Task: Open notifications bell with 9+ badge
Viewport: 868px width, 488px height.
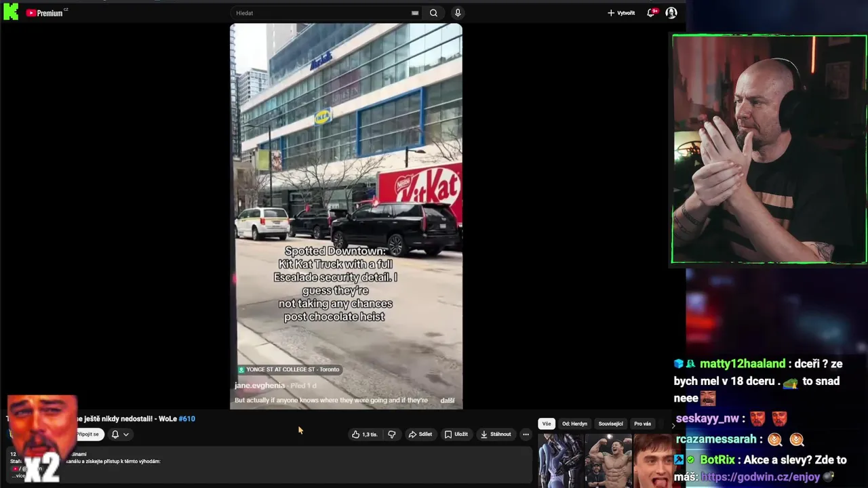Action: point(652,12)
